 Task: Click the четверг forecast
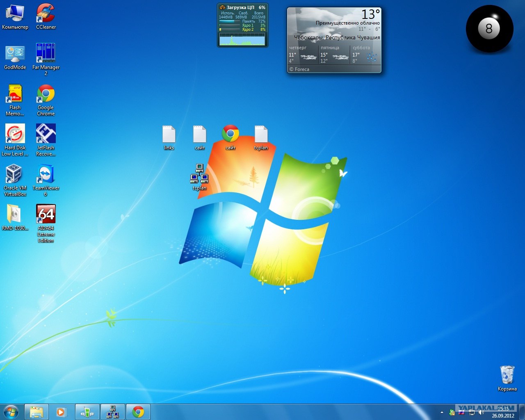coord(303,55)
